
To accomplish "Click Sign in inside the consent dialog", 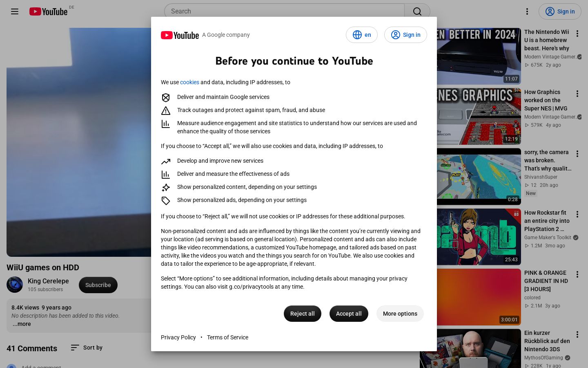I will tap(405, 35).
